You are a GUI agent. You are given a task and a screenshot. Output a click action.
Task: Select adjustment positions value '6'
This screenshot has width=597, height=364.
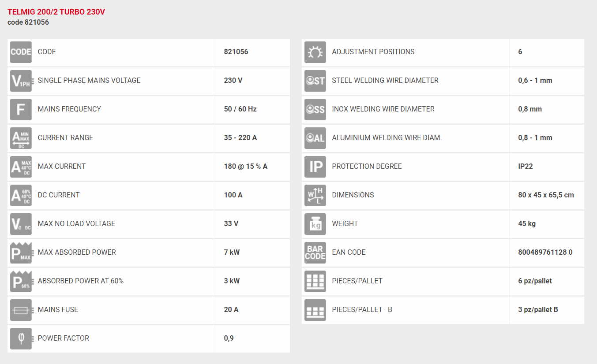click(x=520, y=52)
